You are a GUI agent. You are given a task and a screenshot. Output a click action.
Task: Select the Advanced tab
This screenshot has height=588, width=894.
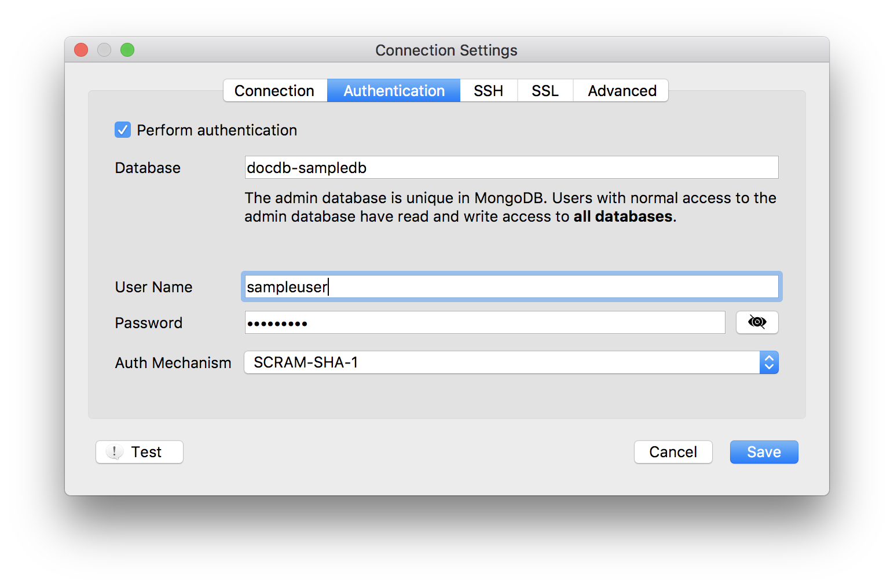coord(622,91)
